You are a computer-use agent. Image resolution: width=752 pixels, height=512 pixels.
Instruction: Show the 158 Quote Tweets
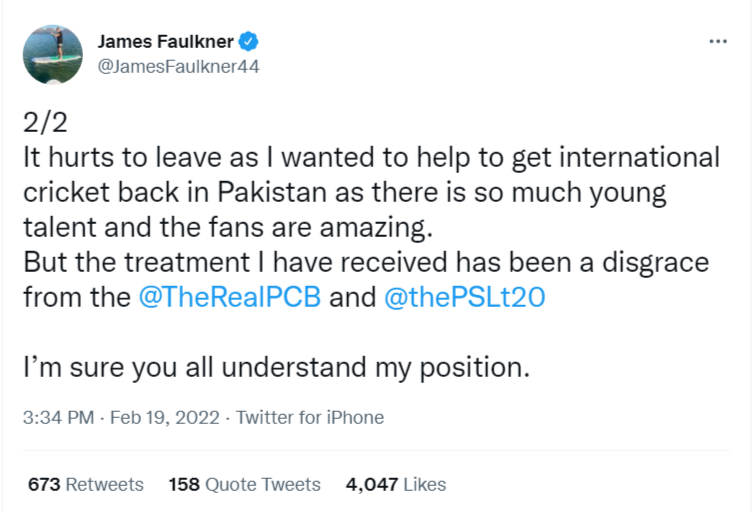click(245, 484)
